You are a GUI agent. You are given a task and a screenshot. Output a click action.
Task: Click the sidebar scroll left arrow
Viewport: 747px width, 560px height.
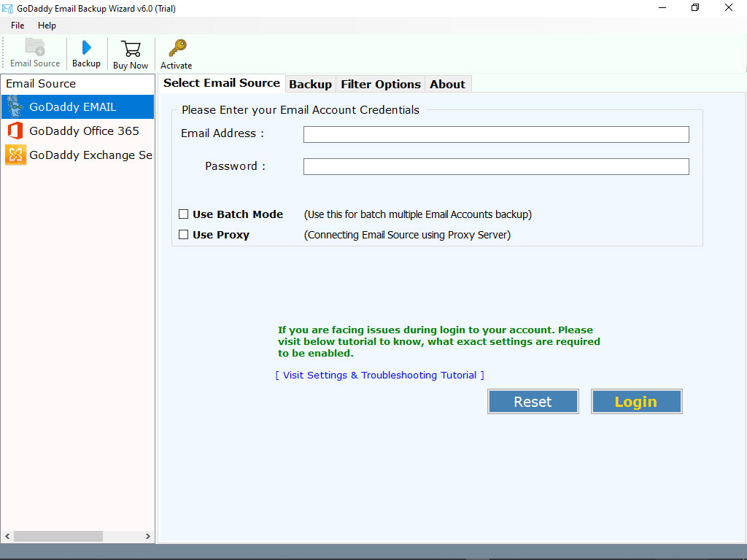pyautogui.click(x=7, y=536)
